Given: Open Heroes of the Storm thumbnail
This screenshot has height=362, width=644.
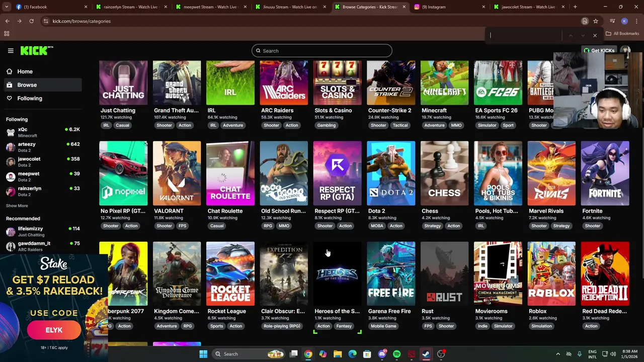Looking at the screenshot, I should coord(337,274).
